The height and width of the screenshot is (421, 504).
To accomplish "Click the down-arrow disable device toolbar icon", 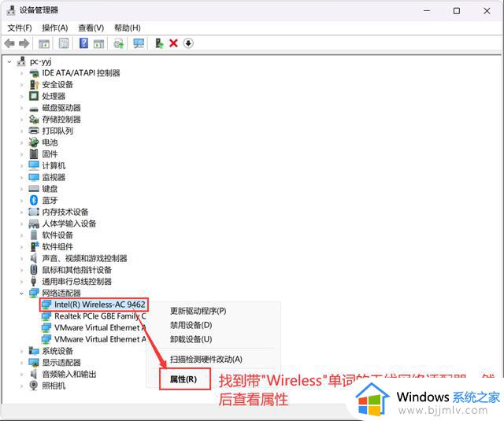I will tap(188, 43).
